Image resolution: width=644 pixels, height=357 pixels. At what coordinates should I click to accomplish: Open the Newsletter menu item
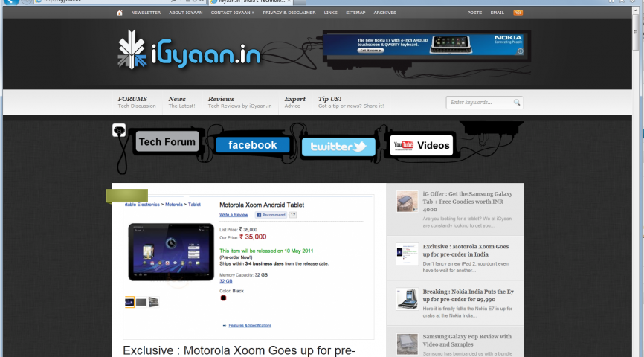point(146,13)
